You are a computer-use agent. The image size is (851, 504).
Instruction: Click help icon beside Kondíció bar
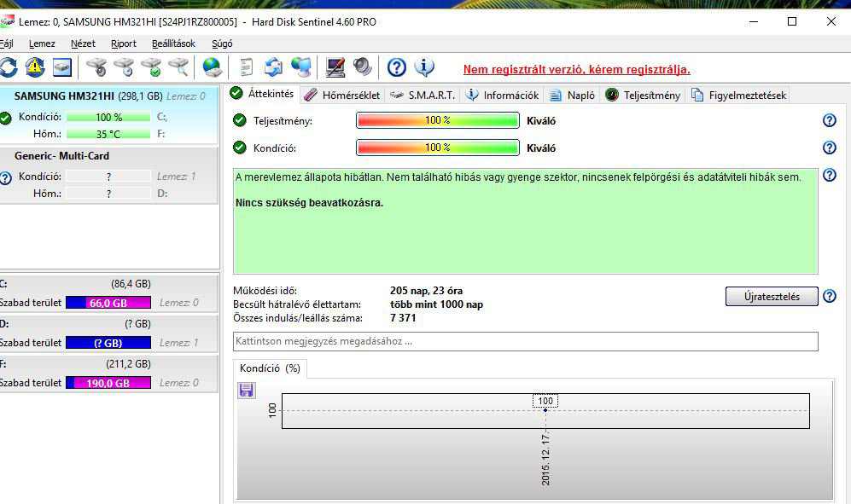coord(830,148)
